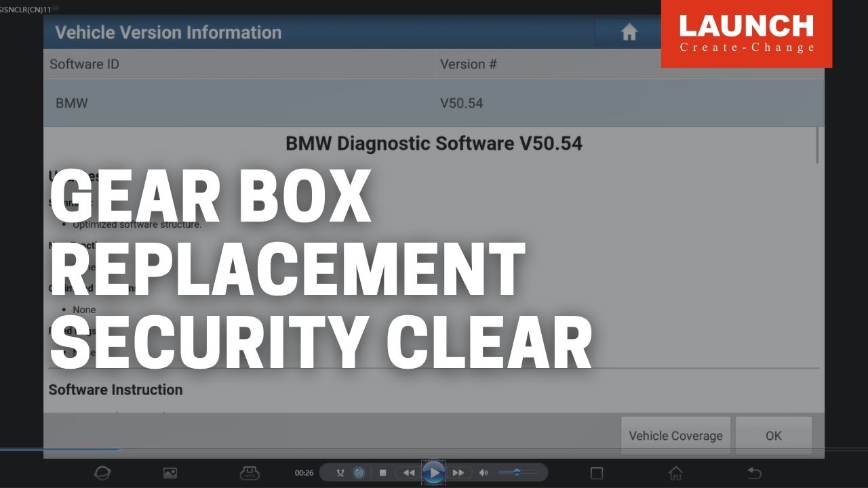
Task: Toggle the repeat icon in player
Action: pyautogui.click(x=359, y=472)
